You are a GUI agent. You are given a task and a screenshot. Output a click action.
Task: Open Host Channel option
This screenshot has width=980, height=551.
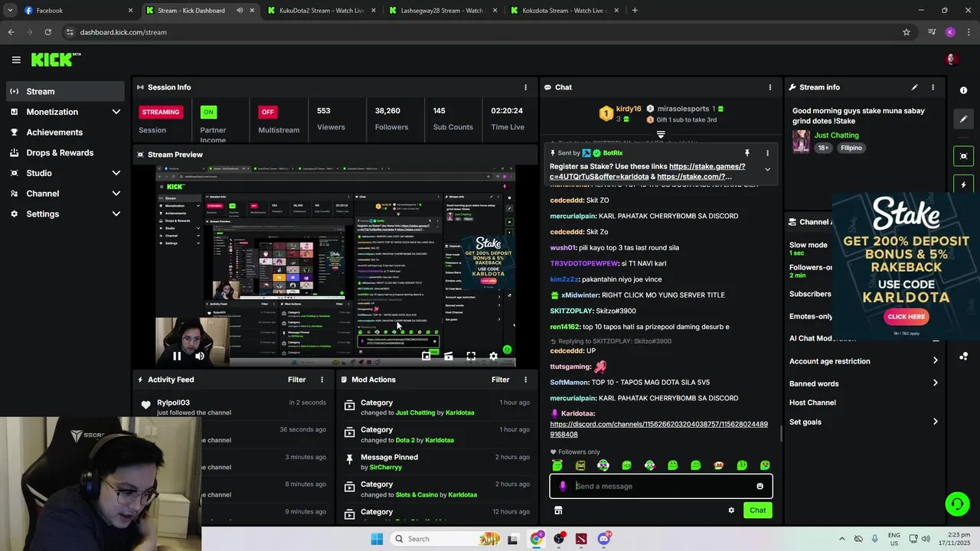[812, 403]
